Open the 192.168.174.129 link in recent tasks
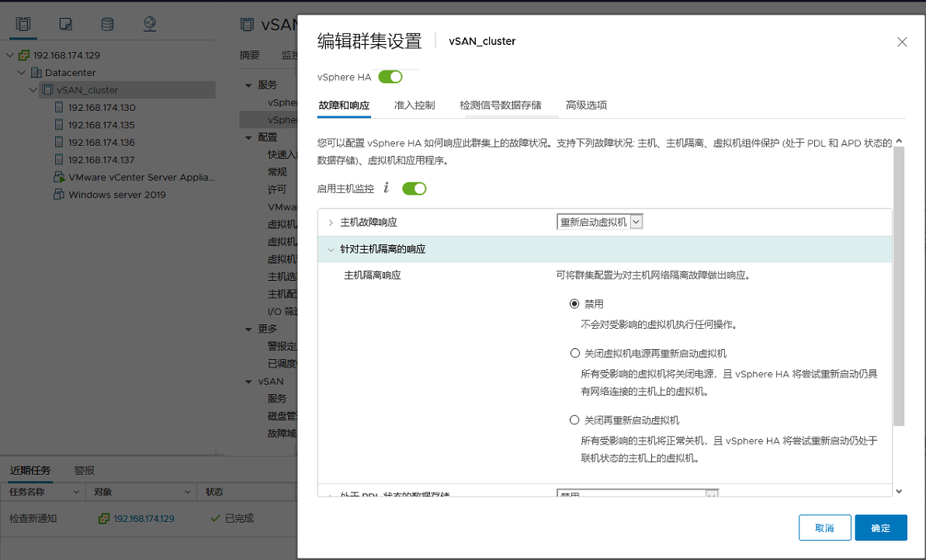This screenshot has width=926, height=560. 144,519
